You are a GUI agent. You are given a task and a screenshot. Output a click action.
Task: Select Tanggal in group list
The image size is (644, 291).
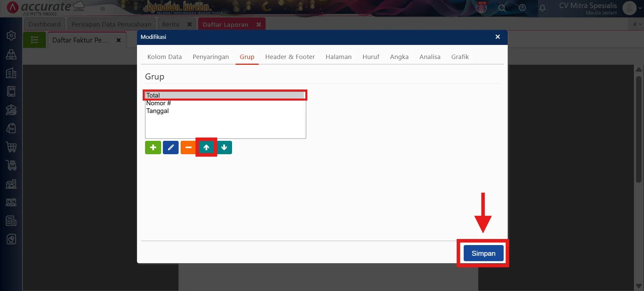point(157,111)
